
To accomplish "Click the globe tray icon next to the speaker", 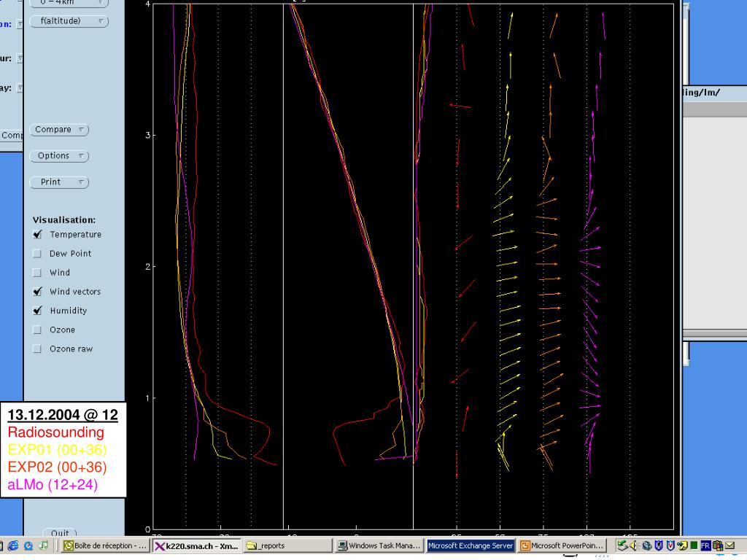I will [646, 545].
